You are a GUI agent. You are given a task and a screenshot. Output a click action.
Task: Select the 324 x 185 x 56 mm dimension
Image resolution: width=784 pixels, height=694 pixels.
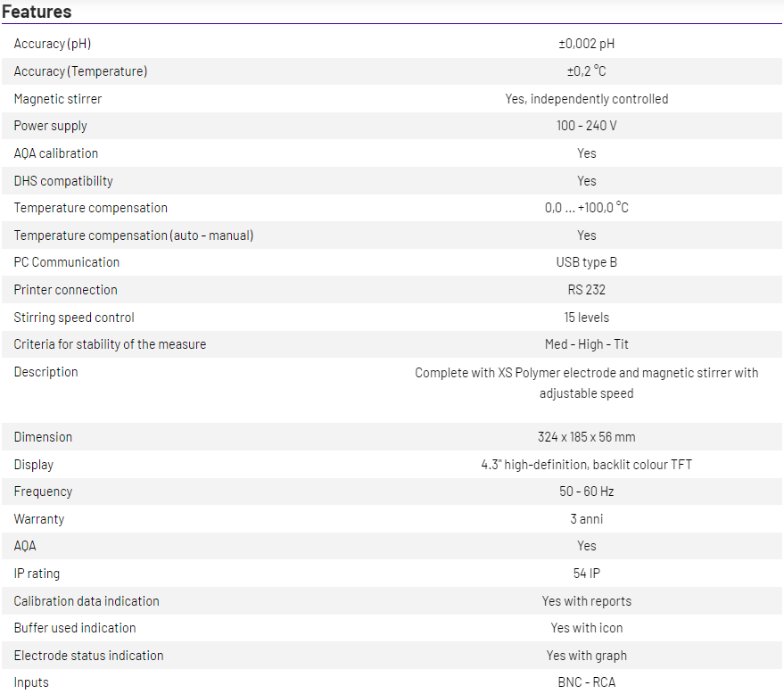click(x=586, y=437)
